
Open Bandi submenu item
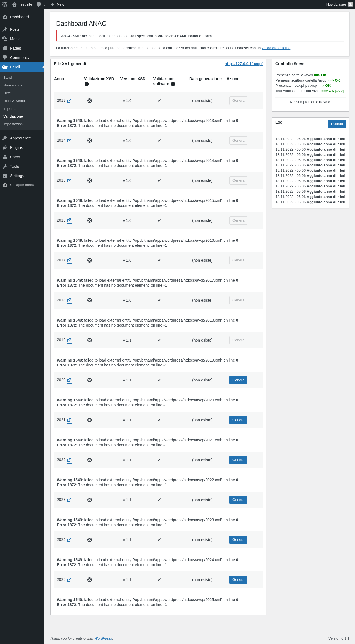(x=22, y=77)
